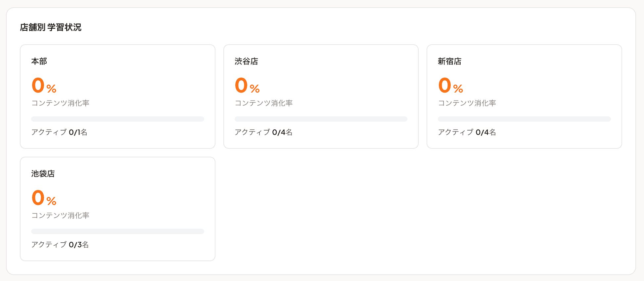
Task: Click アクティブ 0/4名 on the 渋谷店 card
Action: pos(262,132)
